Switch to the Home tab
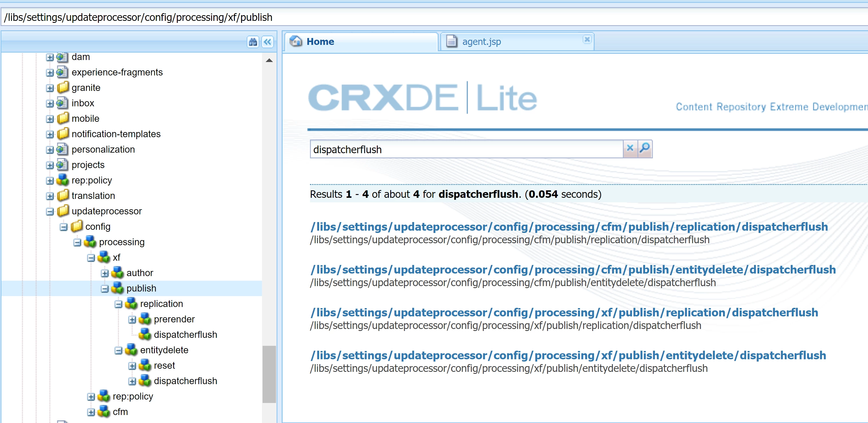 (x=320, y=42)
